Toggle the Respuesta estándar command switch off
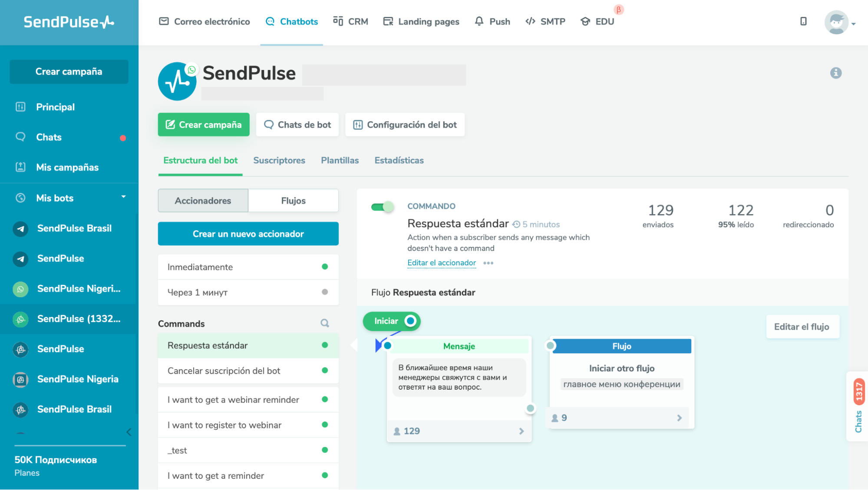 coord(382,207)
